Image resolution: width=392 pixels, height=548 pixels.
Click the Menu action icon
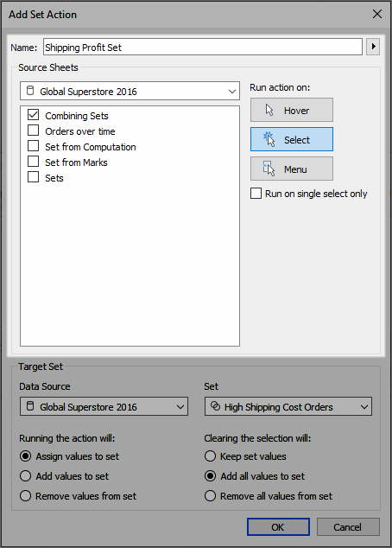click(x=269, y=169)
